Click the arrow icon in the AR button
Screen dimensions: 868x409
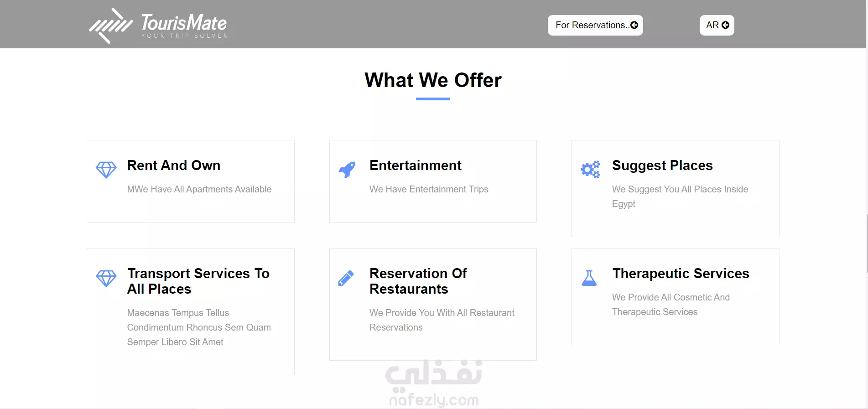click(725, 25)
